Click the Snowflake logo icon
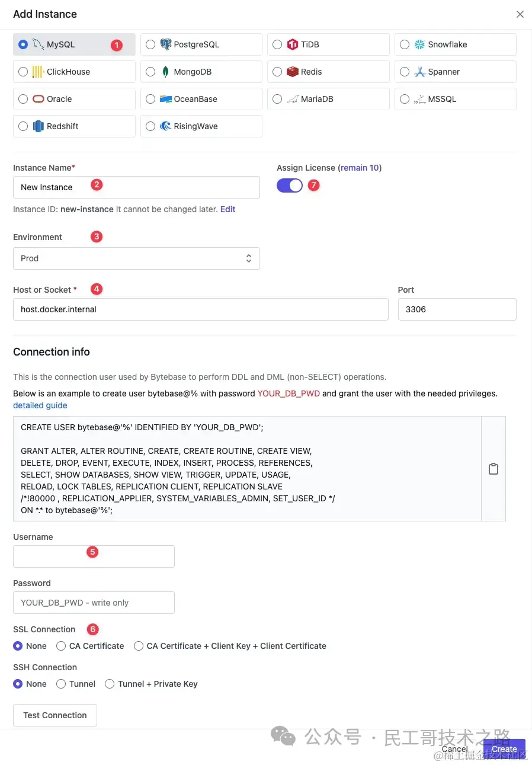The height and width of the screenshot is (765, 532). [x=419, y=44]
